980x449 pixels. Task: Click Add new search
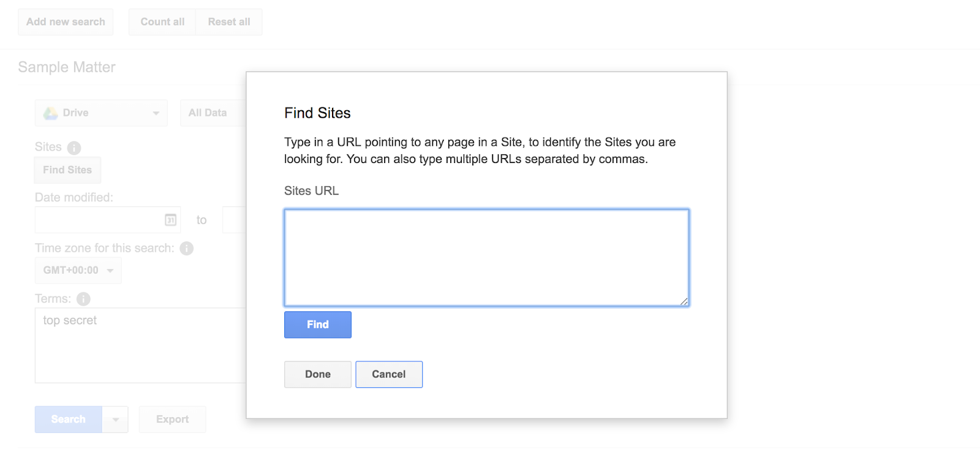(66, 21)
